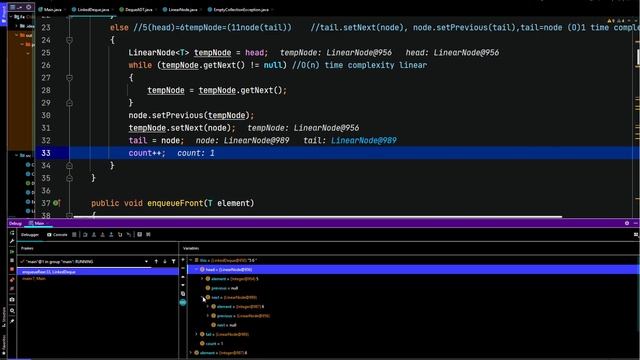Remove watch with minus icon in Variables
This screenshot has width=640, height=360.
coord(183,268)
